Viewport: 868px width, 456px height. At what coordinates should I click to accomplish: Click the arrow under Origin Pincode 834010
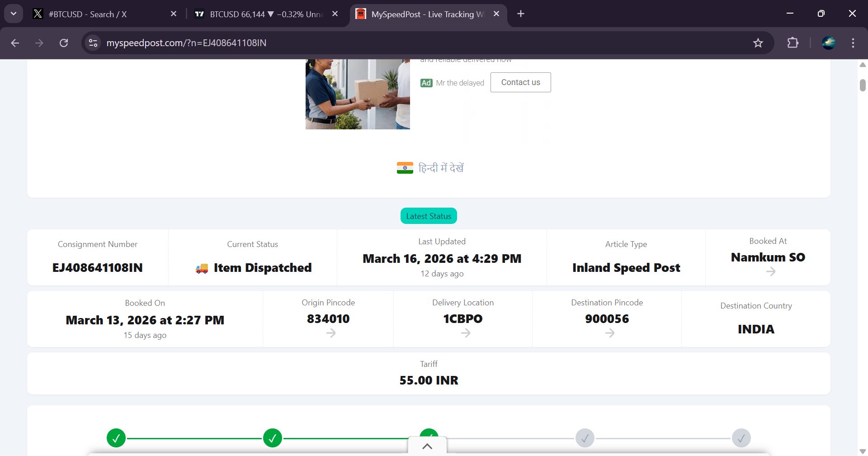(331, 333)
